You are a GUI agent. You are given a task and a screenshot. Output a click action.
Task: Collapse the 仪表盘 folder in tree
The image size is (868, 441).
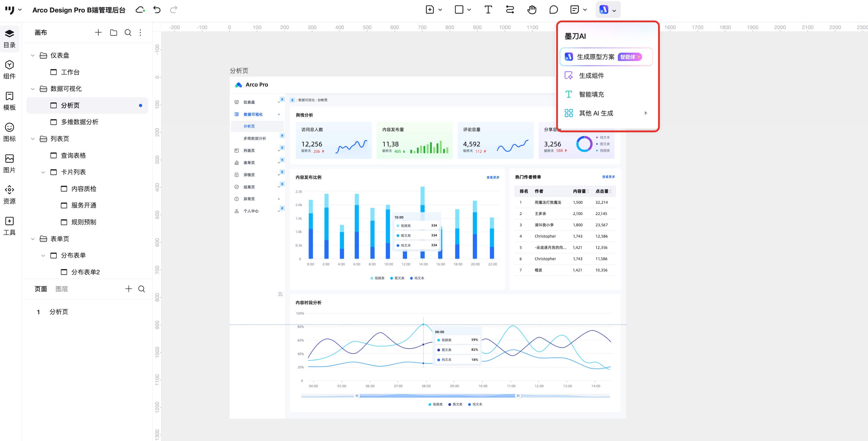click(33, 55)
